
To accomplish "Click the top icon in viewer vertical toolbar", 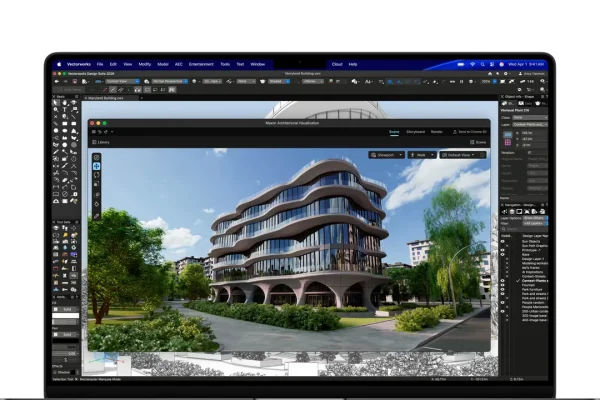I will coord(97,157).
